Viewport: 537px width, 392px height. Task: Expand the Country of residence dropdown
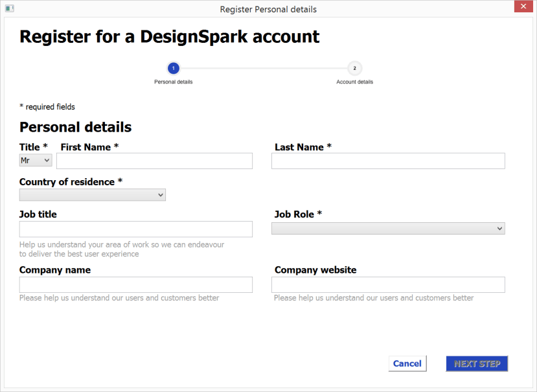coord(93,194)
